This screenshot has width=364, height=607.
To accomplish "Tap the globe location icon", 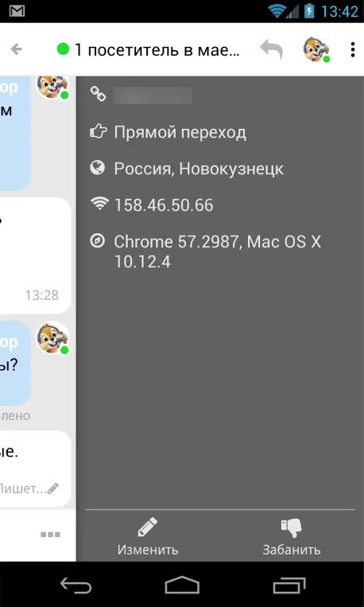I will click(98, 168).
